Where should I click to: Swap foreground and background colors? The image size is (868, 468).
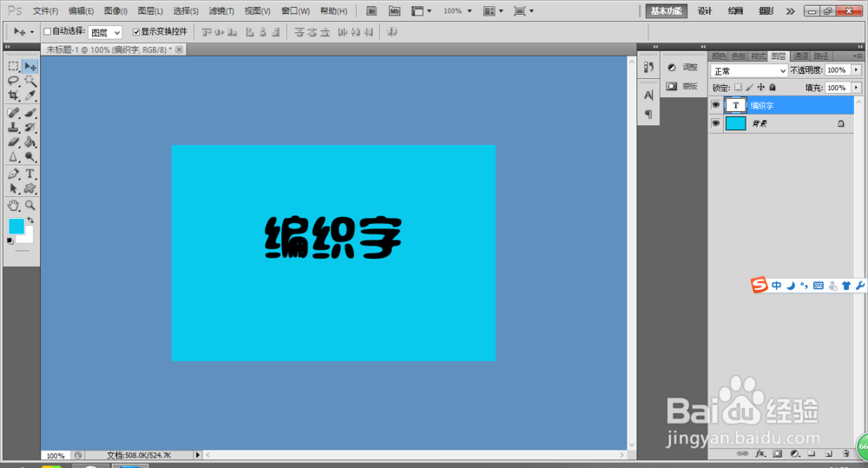point(30,221)
